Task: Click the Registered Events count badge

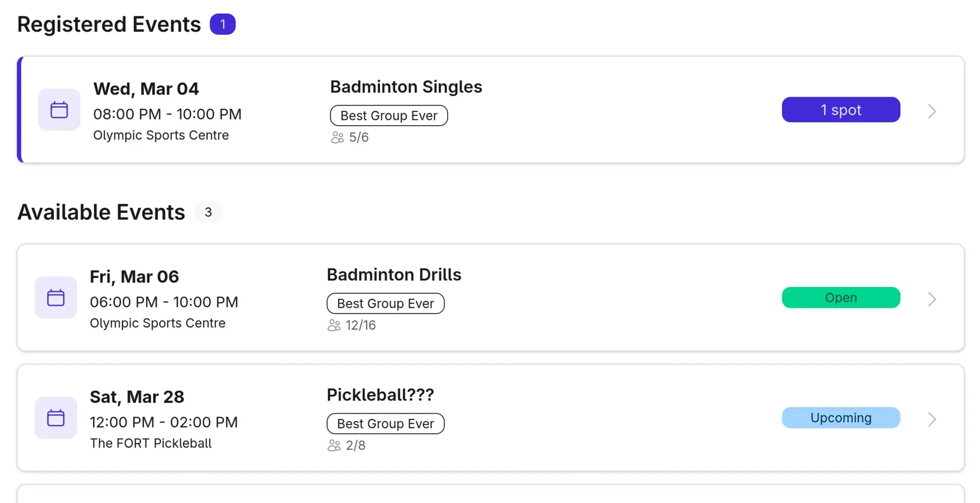Action: click(x=223, y=23)
